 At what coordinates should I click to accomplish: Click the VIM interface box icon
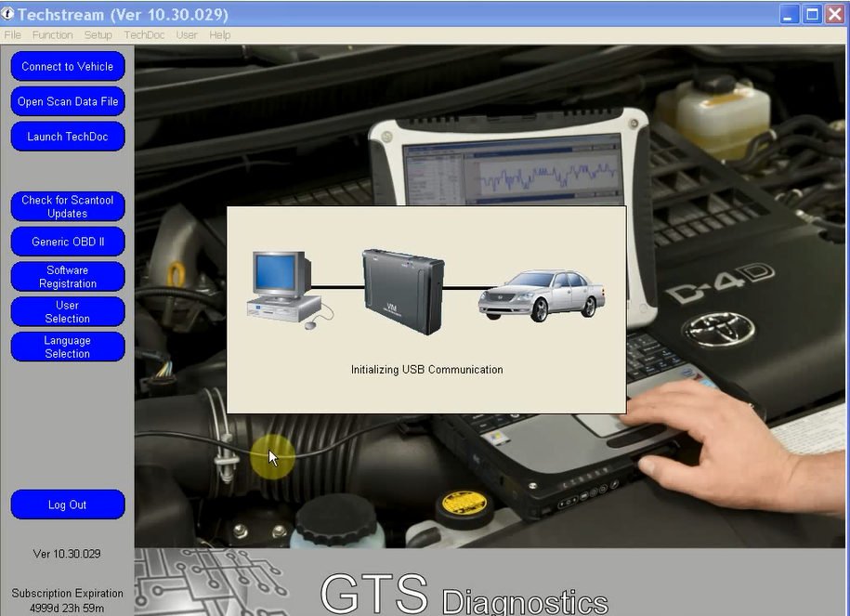pos(403,292)
